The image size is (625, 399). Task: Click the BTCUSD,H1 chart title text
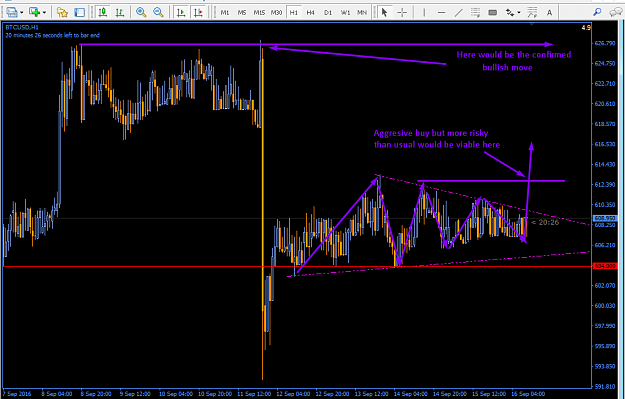point(22,28)
